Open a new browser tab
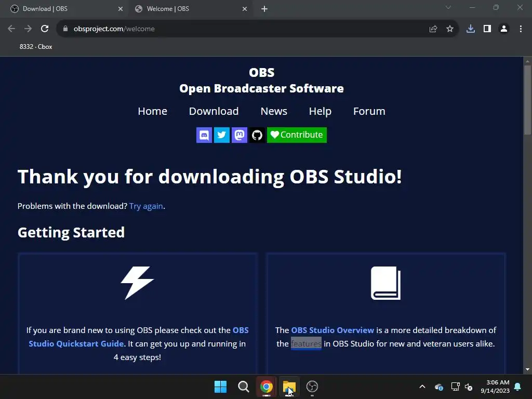532x399 pixels. pyautogui.click(x=264, y=9)
